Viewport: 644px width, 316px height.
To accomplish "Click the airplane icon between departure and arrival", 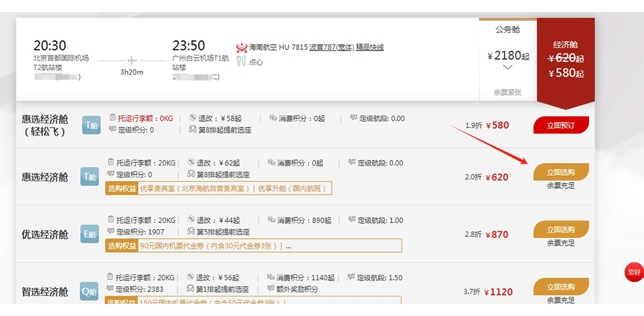I will (x=132, y=61).
